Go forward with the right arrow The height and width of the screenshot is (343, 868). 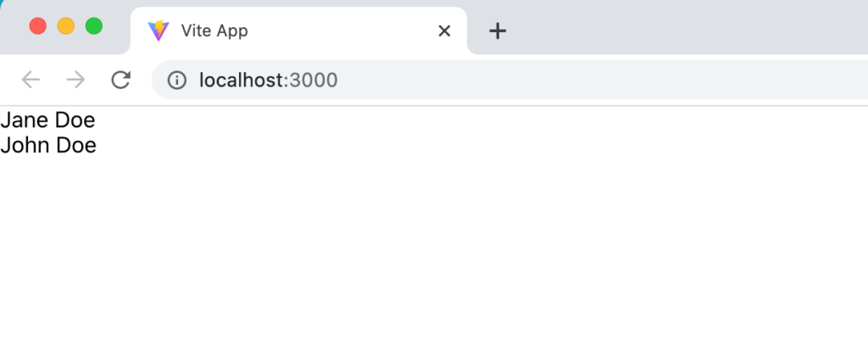coord(75,80)
